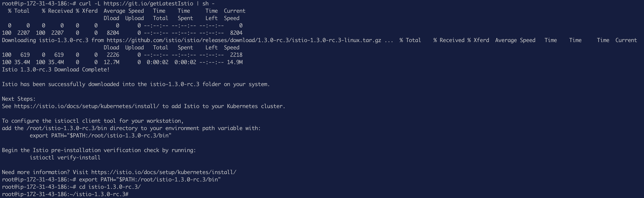Click the "istioctl verify-install" command text
The image size is (644, 198).
click(65, 158)
